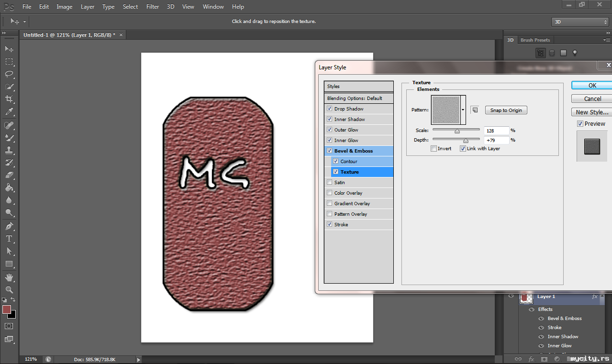612x364 pixels.
Task: Check the Invert texture option
Action: [434, 149]
